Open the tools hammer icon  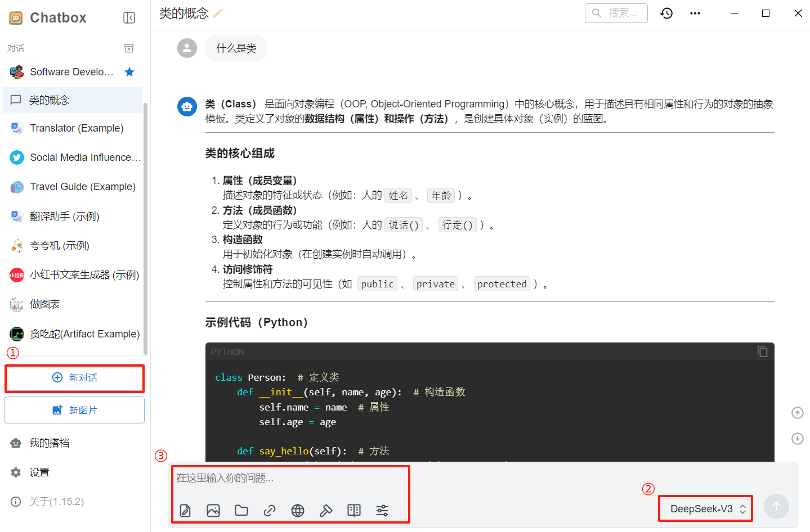click(x=325, y=511)
